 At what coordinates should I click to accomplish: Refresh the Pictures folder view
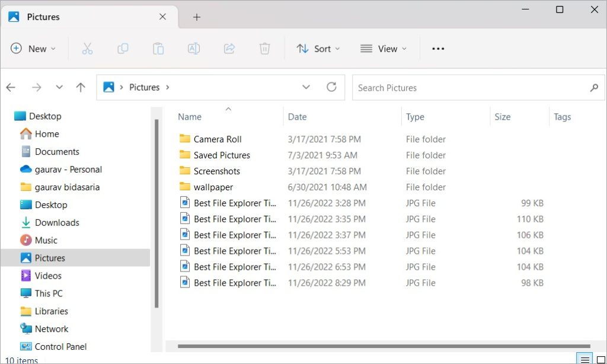pos(331,87)
